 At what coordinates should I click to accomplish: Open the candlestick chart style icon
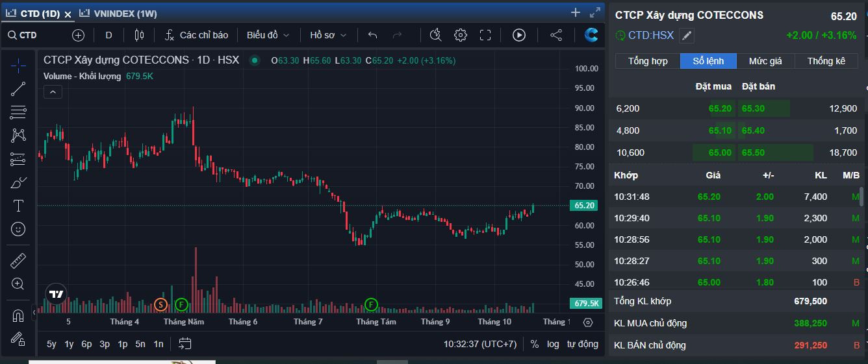(x=138, y=35)
